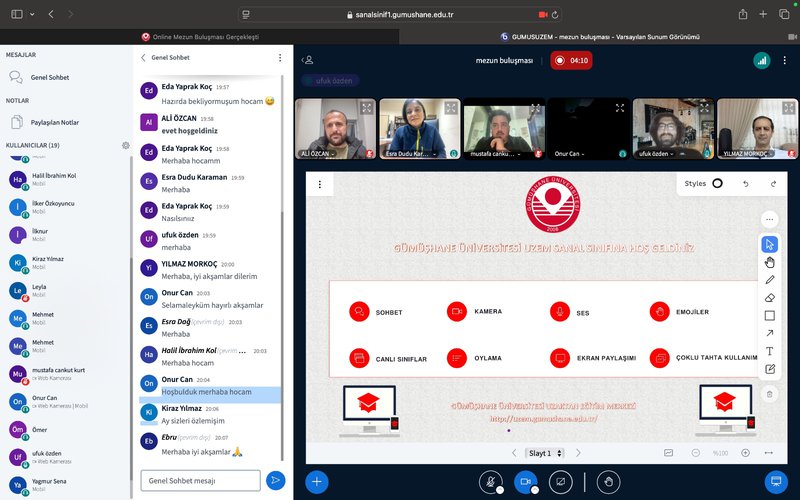Select the pointer tool in whiteboard toolbar
Viewport: 800px width, 500px height.
coord(769,245)
